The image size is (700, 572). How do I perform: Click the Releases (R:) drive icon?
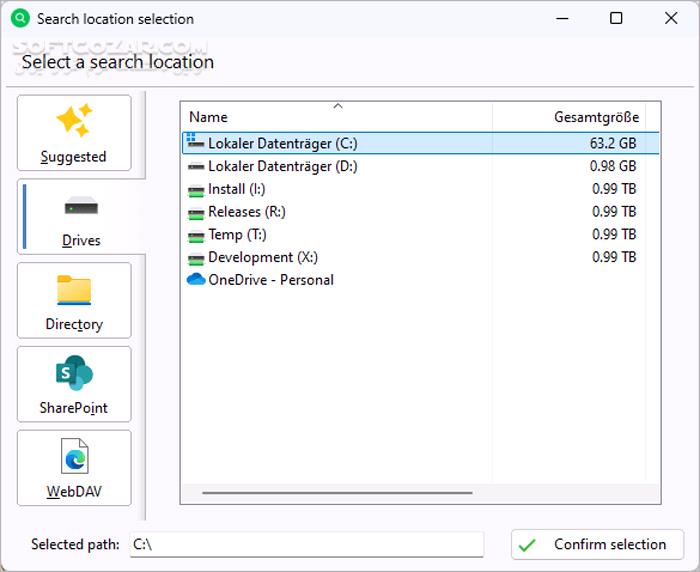[196, 213]
